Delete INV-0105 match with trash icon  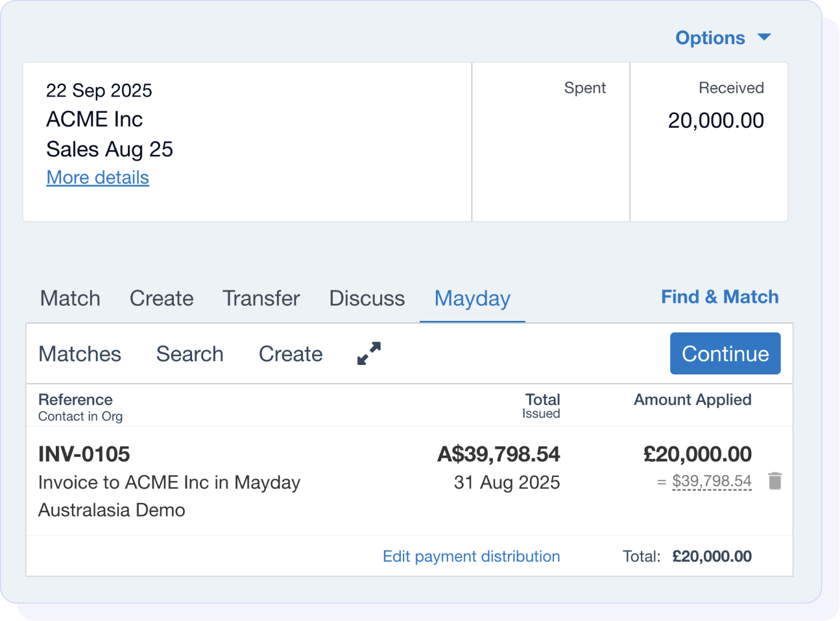pyautogui.click(x=774, y=481)
